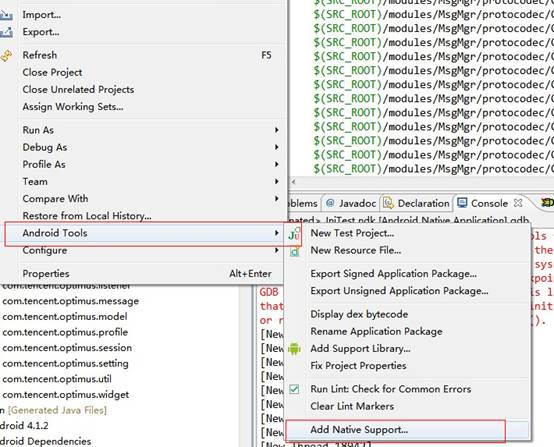Select package com.tencent.optimus.widget

pos(66,395)
